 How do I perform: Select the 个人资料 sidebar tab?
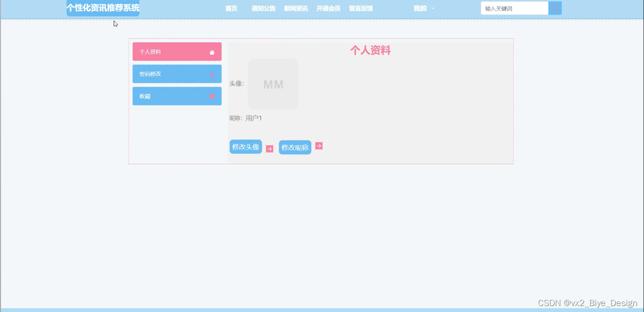(x=177, y=52)
